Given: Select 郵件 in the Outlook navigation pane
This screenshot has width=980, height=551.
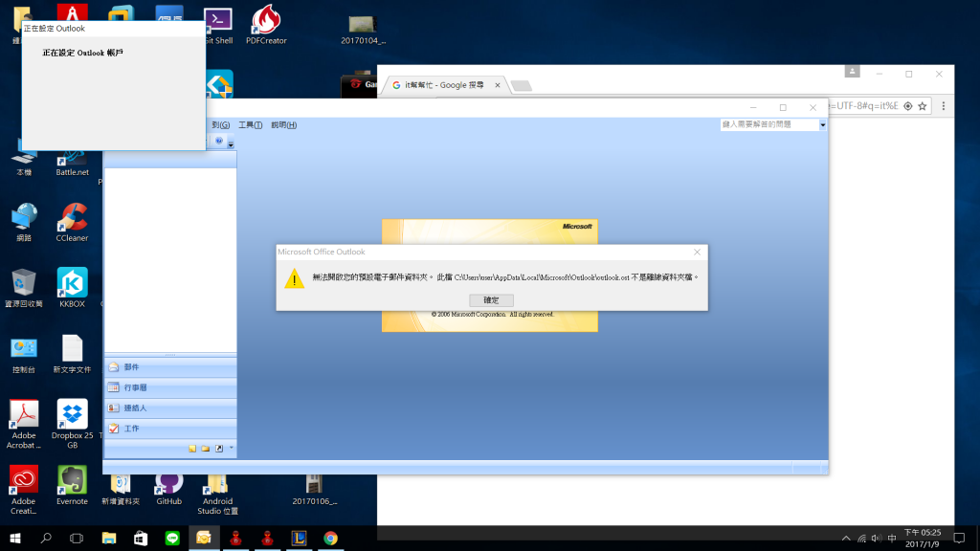Looking at the screenshot, I should pos(170,367).
